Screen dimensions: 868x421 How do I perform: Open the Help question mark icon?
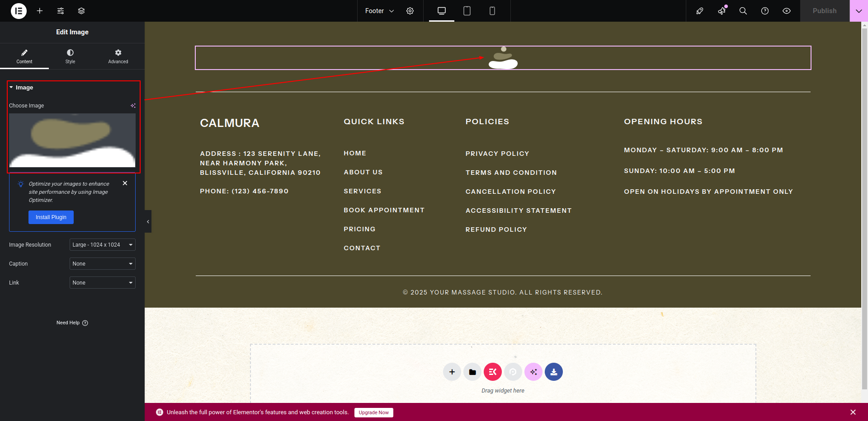(765, 11)
